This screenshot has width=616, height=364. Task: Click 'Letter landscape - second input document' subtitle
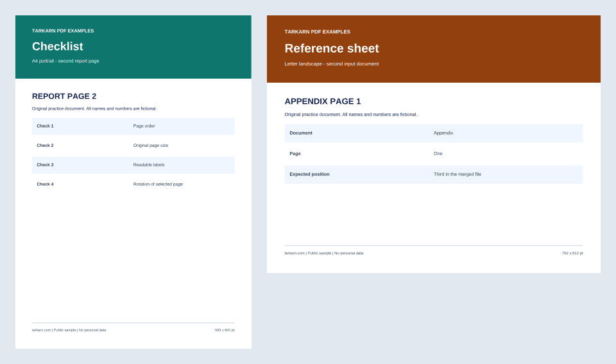(332, 63)
